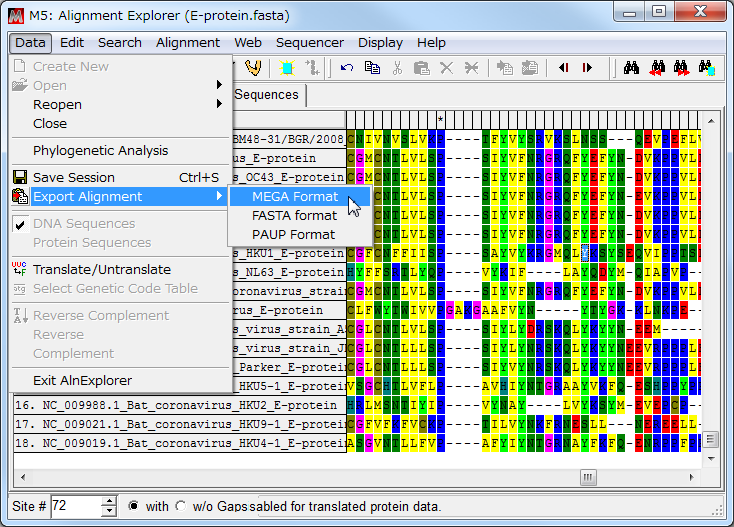This screenshot has width=734, height=527.
Task: Select the 'with' gaps radio button
Action: point(134,506)
